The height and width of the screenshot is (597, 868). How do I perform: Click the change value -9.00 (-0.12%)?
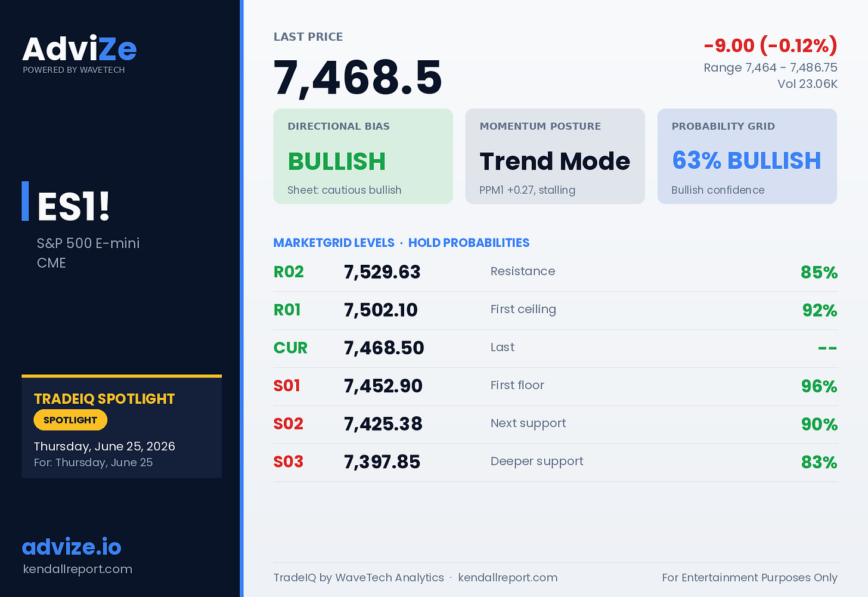tap(770, 45)
